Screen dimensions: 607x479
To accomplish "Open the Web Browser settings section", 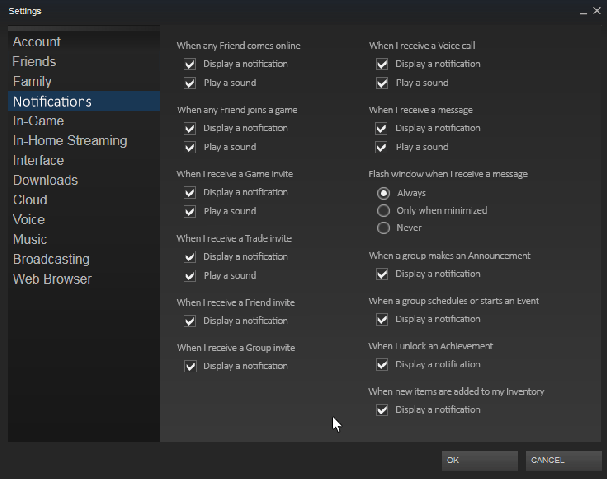I will point(52,279).
